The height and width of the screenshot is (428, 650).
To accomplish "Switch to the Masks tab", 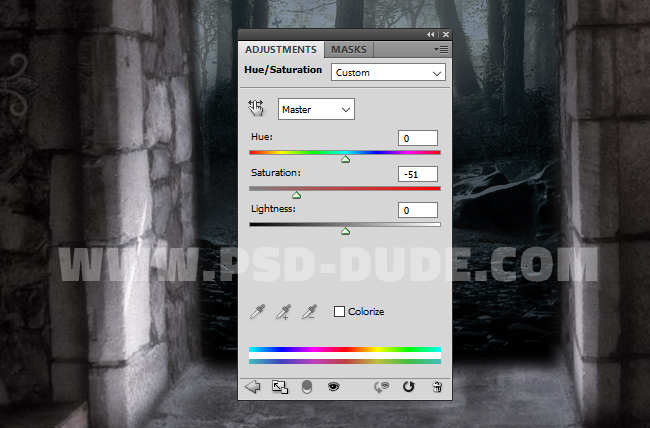I will click(x=348, y=49).
